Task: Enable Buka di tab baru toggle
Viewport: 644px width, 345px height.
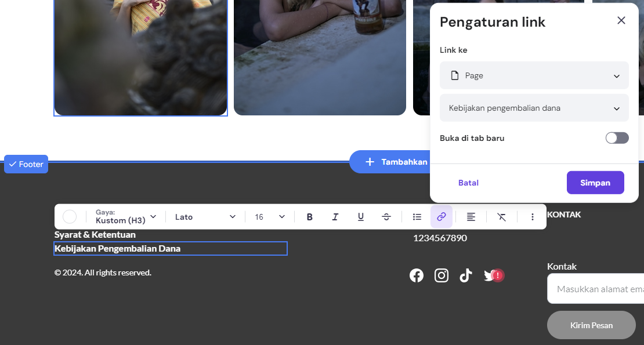Action: click(617, 138)
